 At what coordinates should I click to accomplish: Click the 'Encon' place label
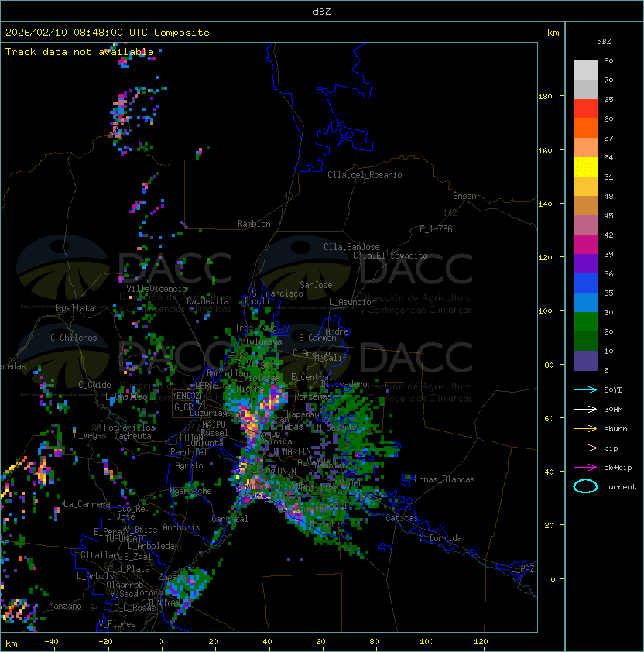point(464,196)
